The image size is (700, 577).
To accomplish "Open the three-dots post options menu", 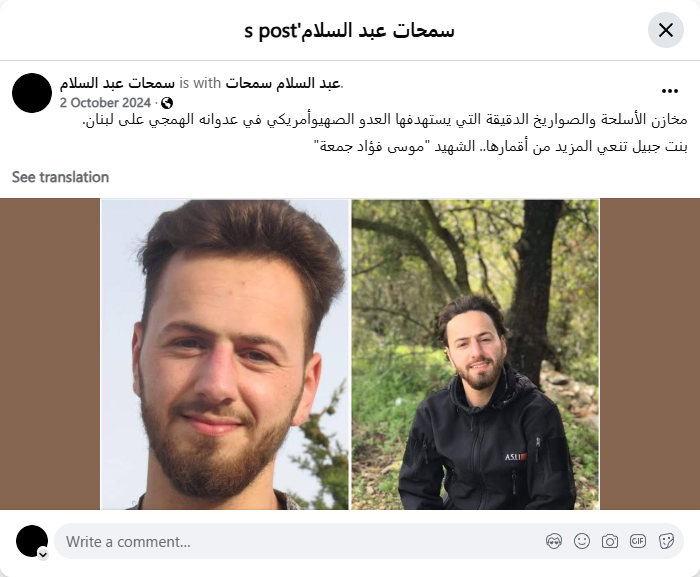I will pos(670,91).
